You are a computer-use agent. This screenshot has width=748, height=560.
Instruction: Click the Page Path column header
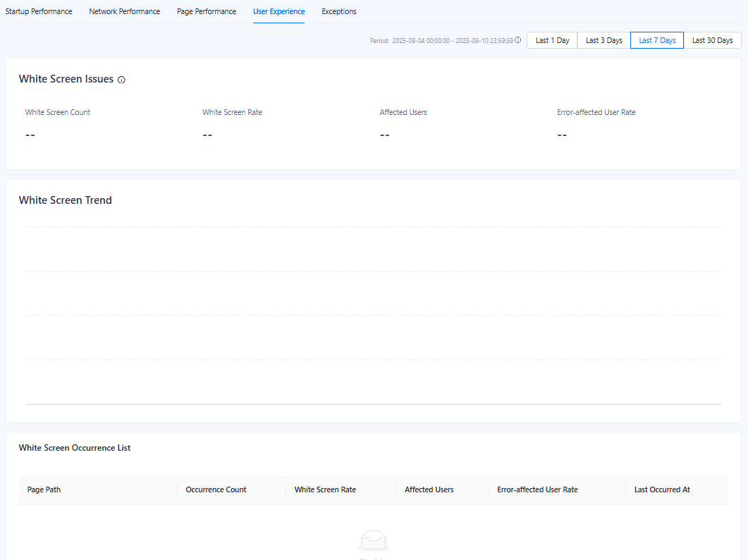pyautogui.click(x=44, y=489)
